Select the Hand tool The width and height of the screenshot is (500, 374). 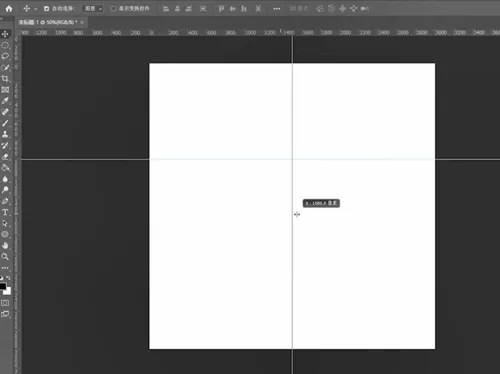pyautogui.click(x=5, y=246)
